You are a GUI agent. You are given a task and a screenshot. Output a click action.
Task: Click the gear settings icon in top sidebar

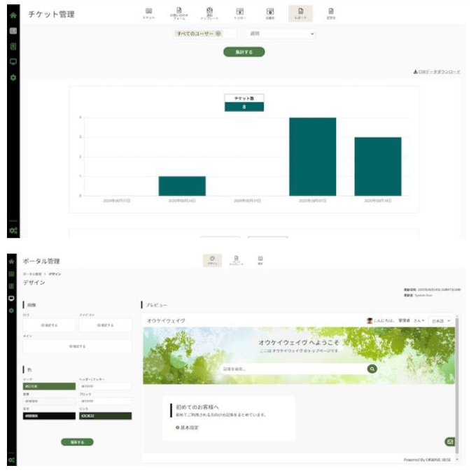click(12, 76)
